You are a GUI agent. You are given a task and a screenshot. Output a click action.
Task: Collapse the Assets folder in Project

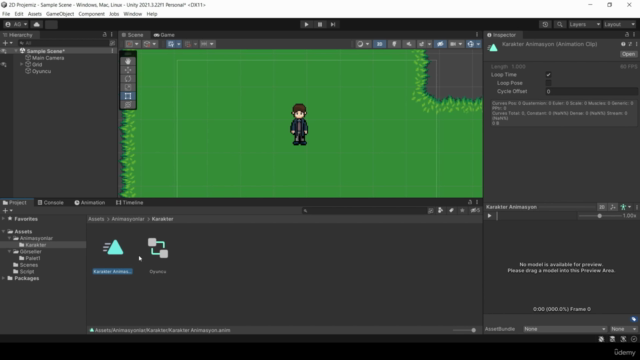pyautogui.click(x=4, y=231)
